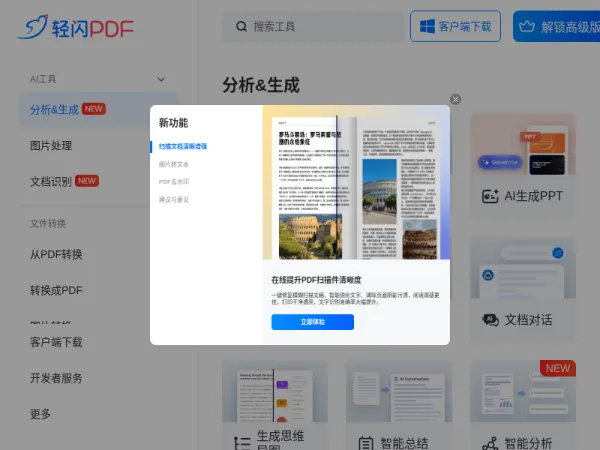
Task: Click the AI生成PPT thumbnail illustration
Action: [523, 144]
